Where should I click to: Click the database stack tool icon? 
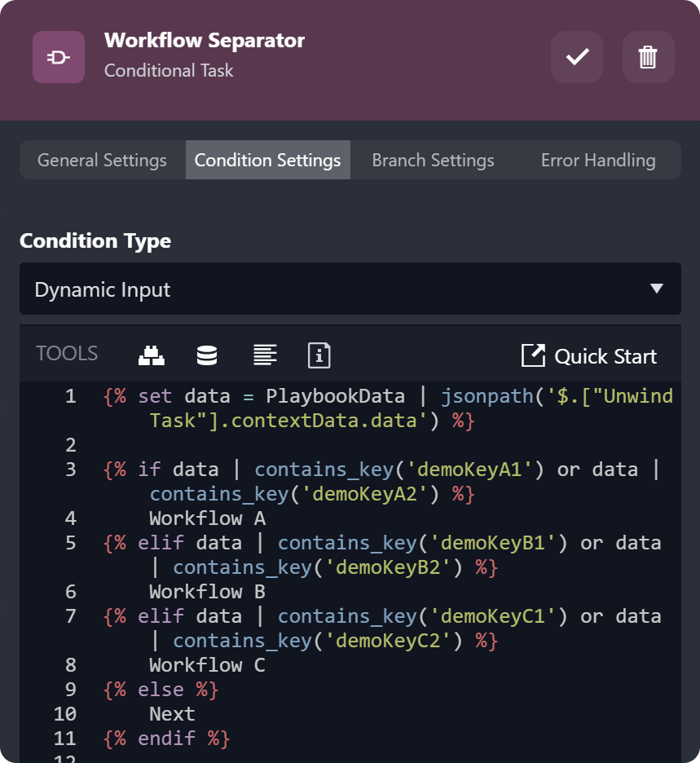207,355
